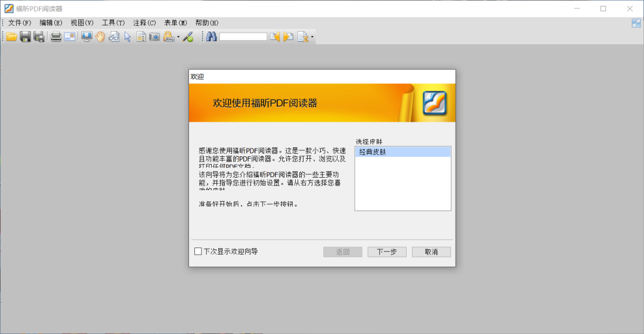Select the text selection page icon
This screenshot has width=644, height=334.
pos(141,36)
